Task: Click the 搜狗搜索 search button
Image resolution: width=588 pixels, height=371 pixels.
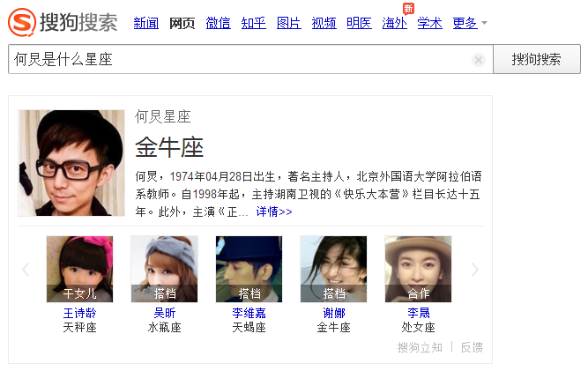Action: [x=537, y=59]
